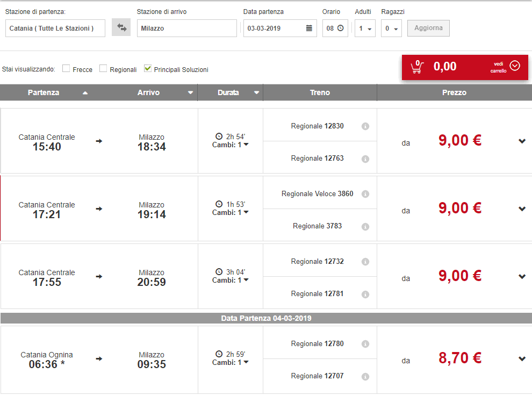Edit the Milazzo arrival station field

[186, 28]
